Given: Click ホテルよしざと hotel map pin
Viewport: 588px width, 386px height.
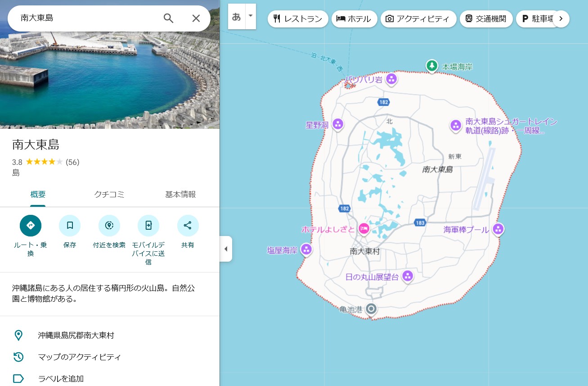Looking at the screenshot, I should [364, 229].
